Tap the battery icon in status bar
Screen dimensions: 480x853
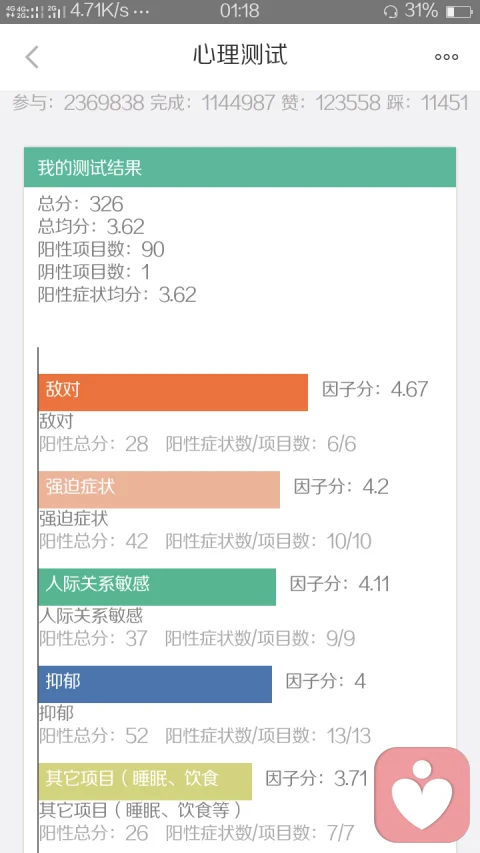pos(458,11)
